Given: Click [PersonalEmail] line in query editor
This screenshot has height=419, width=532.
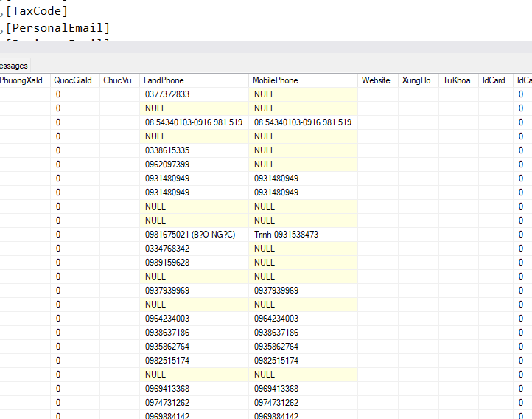Looking at the screenshot, I should [x=57, y=28].
